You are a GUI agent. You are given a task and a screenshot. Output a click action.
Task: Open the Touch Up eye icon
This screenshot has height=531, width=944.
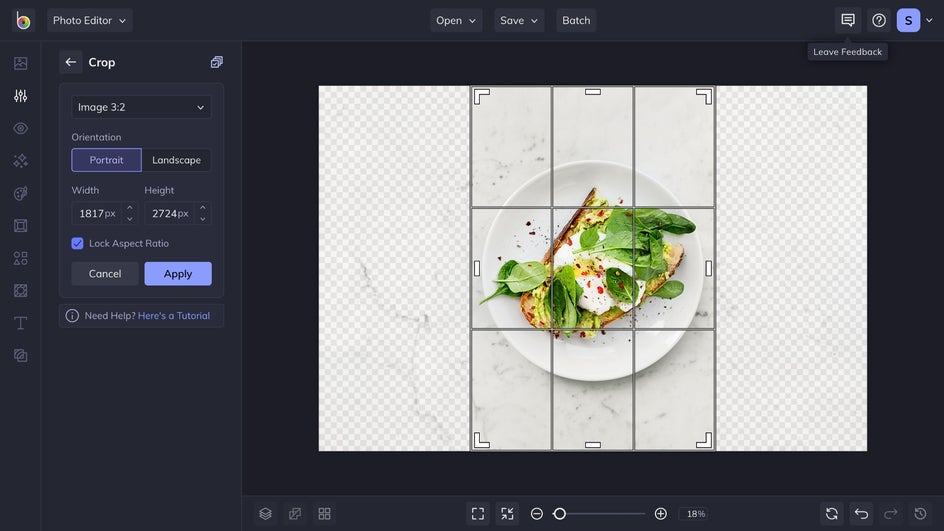point(20,128)
